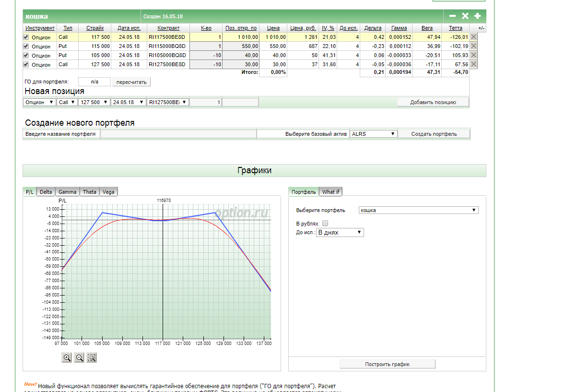566x392 pixels.
Task: Click the new position quantity field
Action: (x=205, y=102)
